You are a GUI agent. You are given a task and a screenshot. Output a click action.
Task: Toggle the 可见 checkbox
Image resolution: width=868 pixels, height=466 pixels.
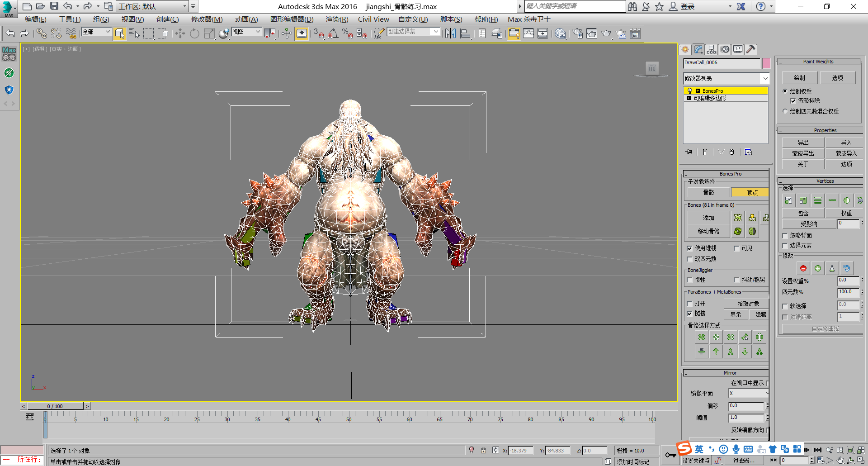tap(736, 248)
